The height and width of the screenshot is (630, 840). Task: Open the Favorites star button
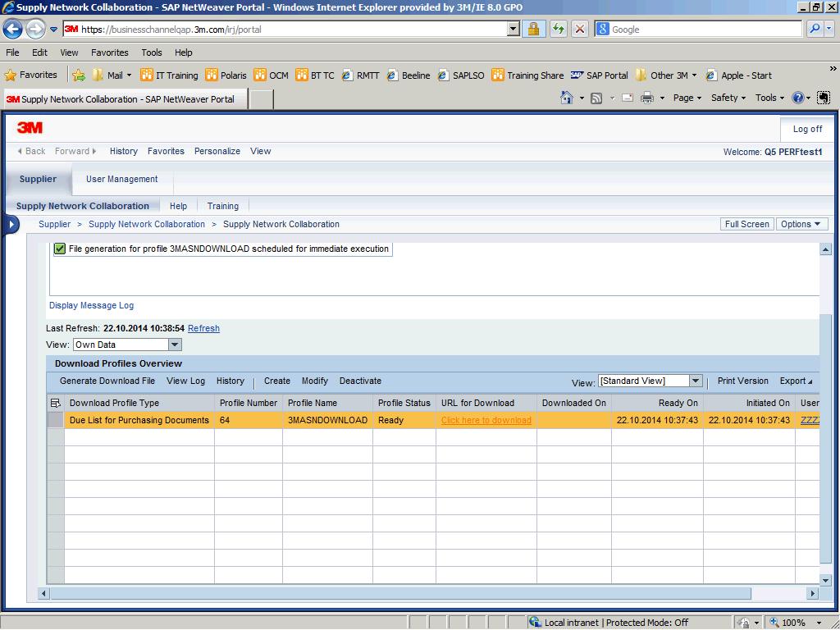[30, 75]
